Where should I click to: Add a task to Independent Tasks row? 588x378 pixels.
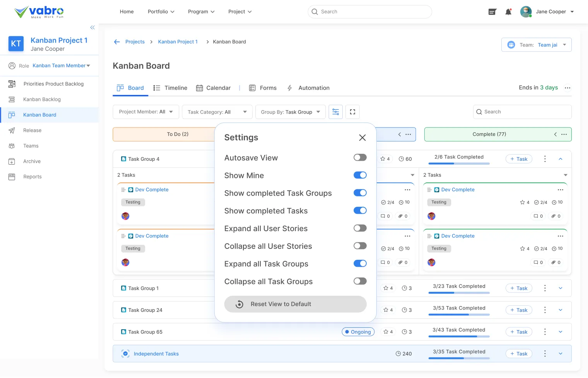click(x=519, y=354)
